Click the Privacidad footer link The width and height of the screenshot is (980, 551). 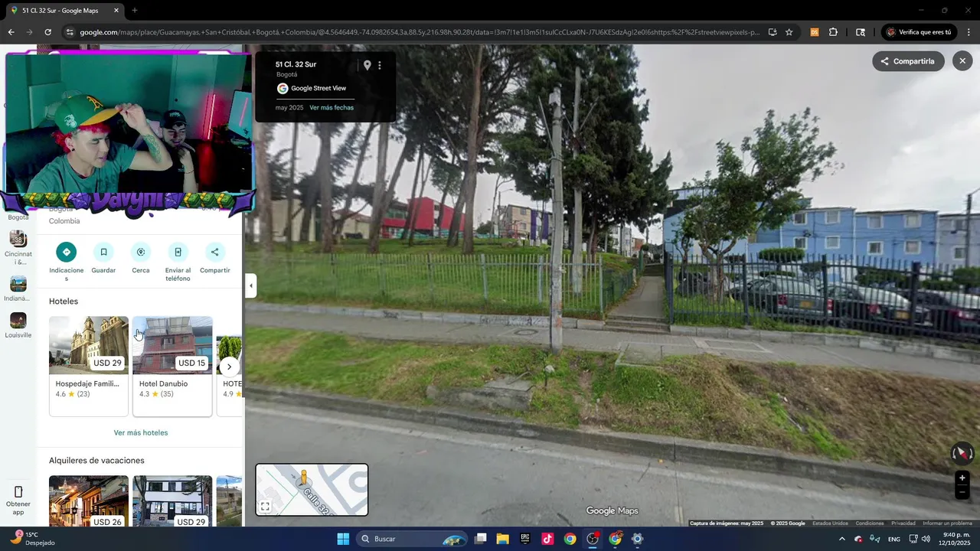pos(903,523)
